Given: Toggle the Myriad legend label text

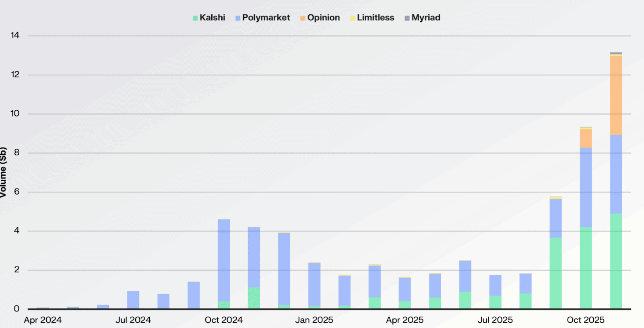Looking at the screenshot, I should click(425, 18).
